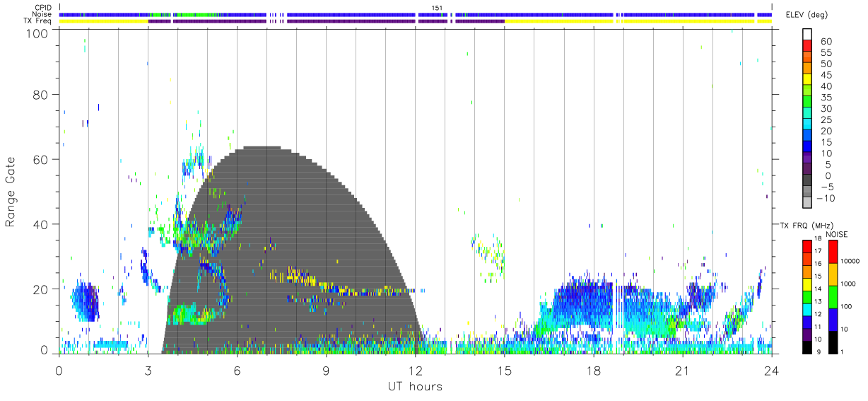Image resolution: width=868 pixels, height=401 pixels.
Task: Click the 25 label on ELEV colorbar
Action: [x=826, y=120]
